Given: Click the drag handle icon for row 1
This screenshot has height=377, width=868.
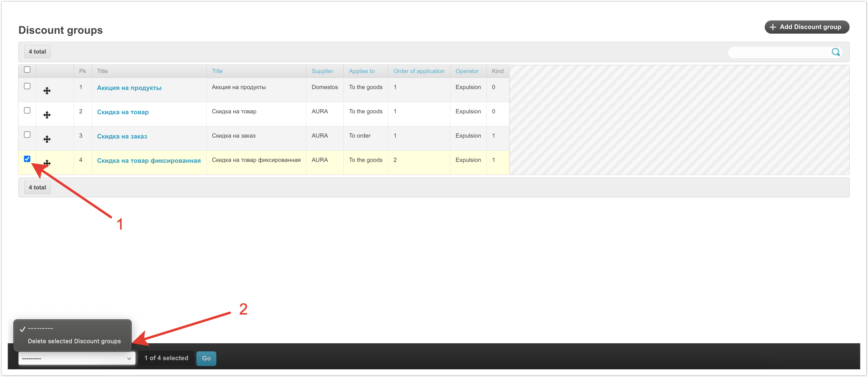Looking at the screenshot, I should pyautogui.click(x=47, y=91).
